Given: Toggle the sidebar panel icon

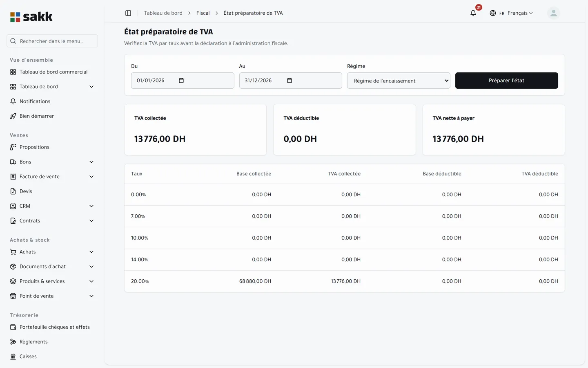Looking at the screenshot, I should tap(128, 13).
